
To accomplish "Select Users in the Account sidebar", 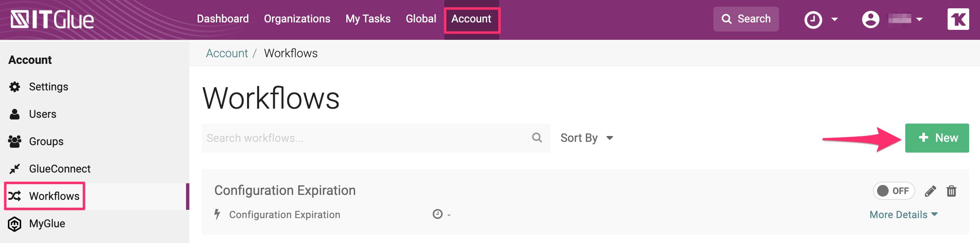I will click(x=42, y=114).
